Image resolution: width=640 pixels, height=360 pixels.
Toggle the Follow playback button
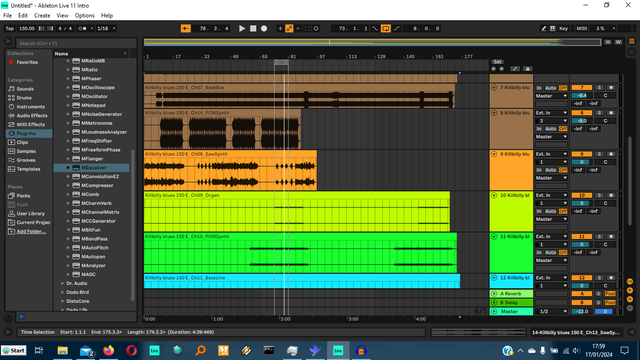point(186,29)
